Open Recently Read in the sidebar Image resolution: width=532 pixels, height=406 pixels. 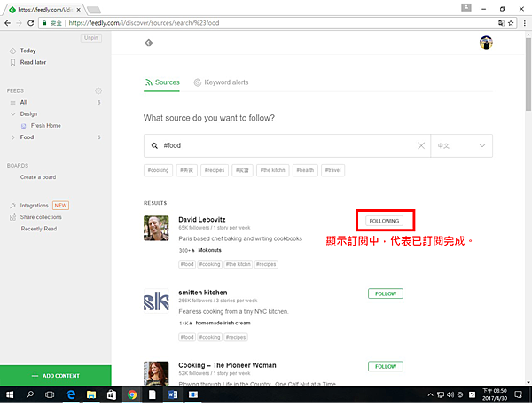(x=39, y=229)
